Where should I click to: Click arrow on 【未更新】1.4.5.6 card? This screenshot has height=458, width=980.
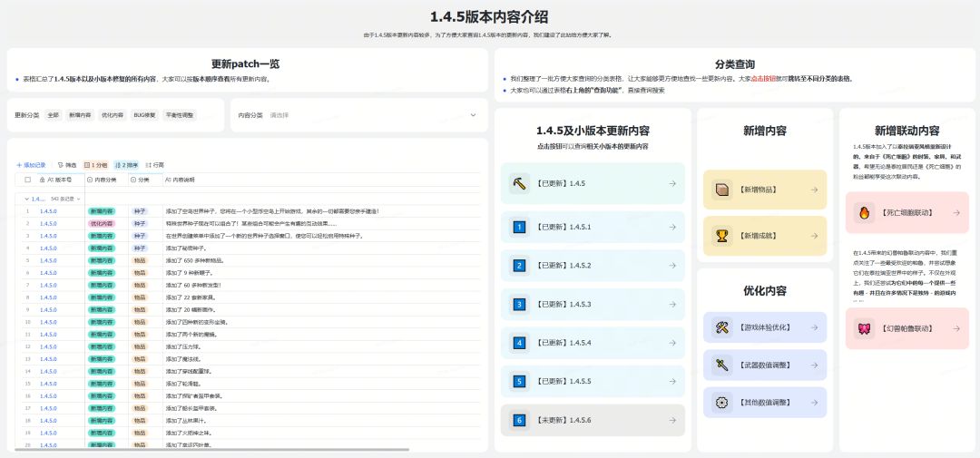[x=671, y=421]
